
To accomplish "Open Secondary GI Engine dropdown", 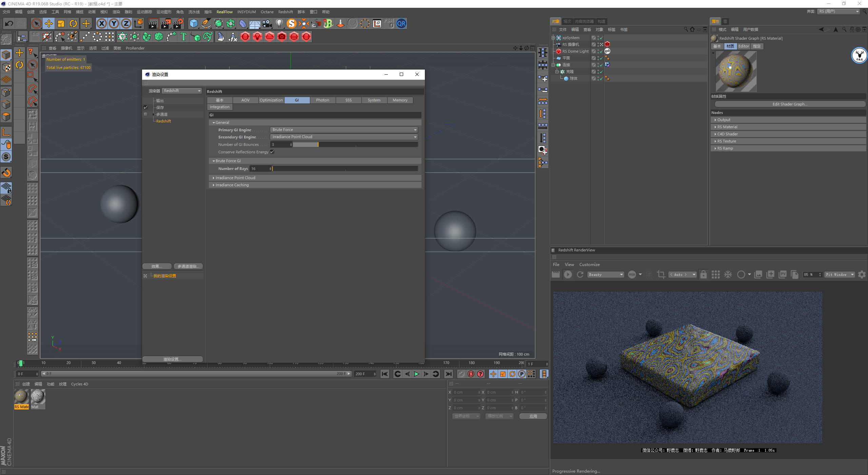I will (344, 137).
